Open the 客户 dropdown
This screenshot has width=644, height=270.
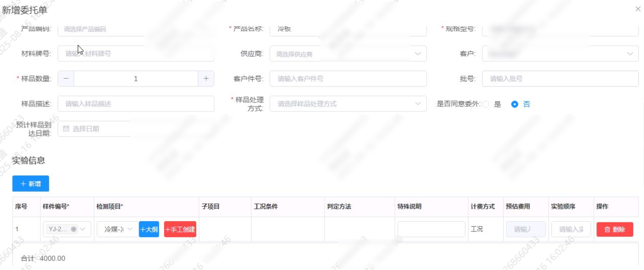tap(560, 54)
